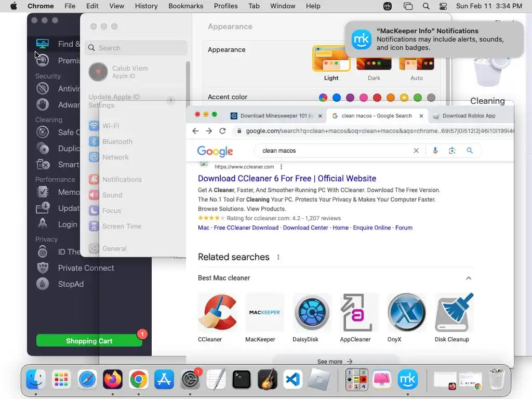This screenshot has width=532, height=399.
Task: Choose the green accent color
Action: 418,98
